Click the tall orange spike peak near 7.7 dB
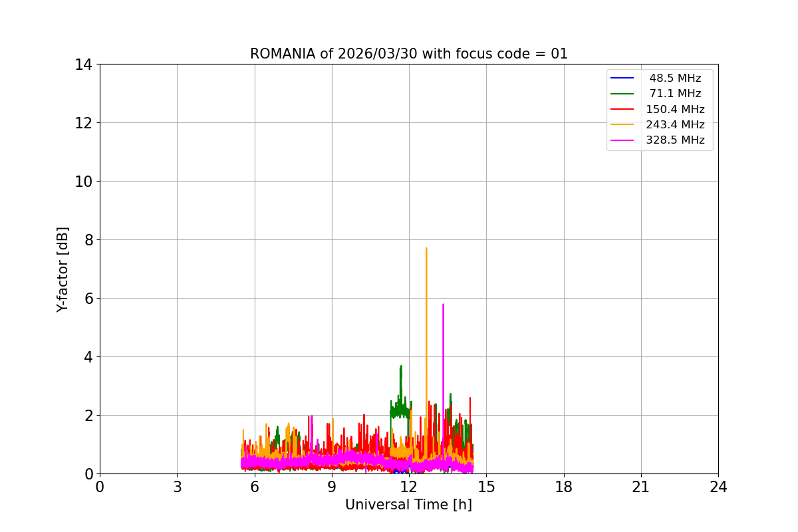 (426, 248)
